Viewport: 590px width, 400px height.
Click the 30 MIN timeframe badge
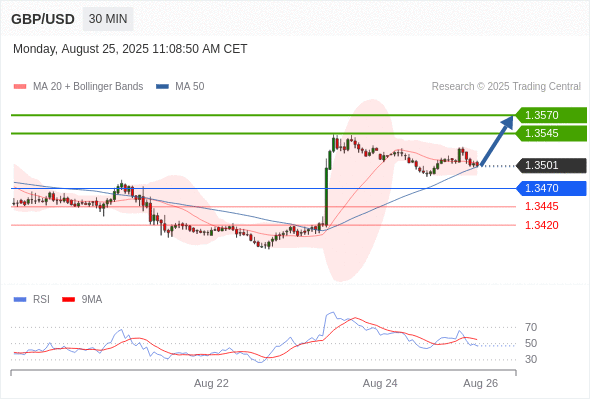108,19
